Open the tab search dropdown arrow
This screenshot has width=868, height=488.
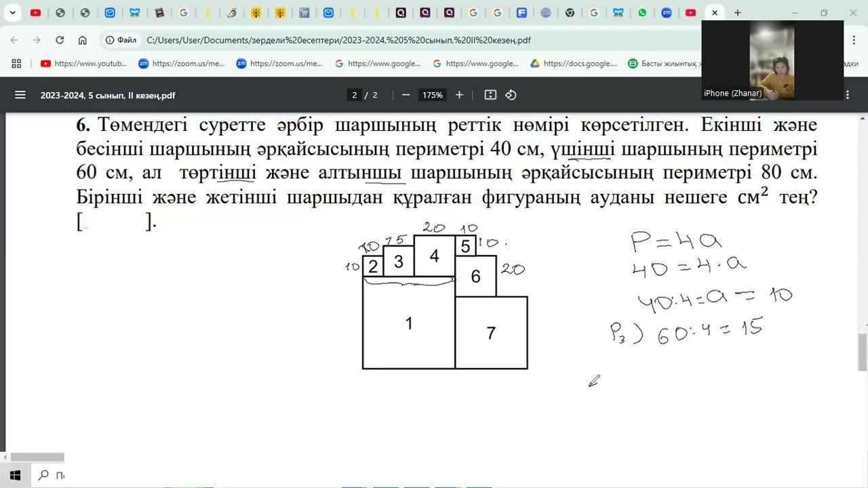(12, 12)
